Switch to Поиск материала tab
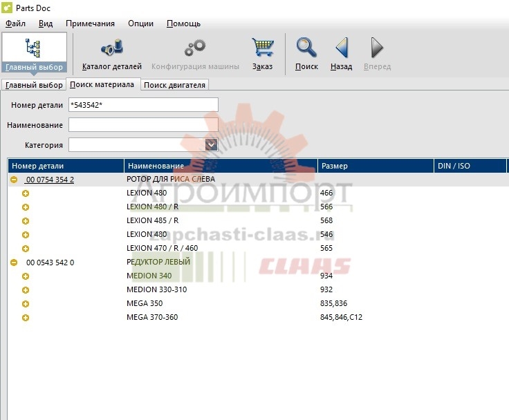509x420 pixels. [102, 84]
